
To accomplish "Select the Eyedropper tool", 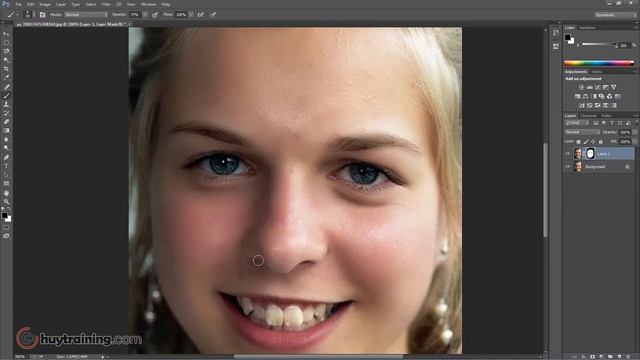I will (x=6, y=78).
